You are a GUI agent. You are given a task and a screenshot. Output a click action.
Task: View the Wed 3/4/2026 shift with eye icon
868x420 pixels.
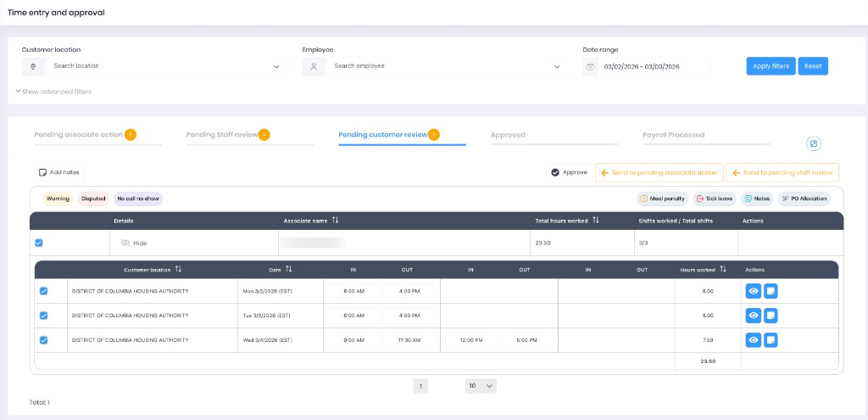tap(754, 339)
